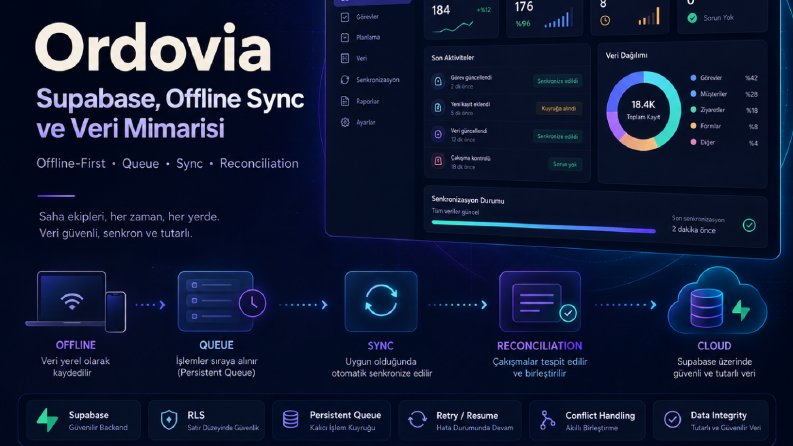
Task: Click the Sorun yok activity badge
Action: pyautogui.click(x=565, y=164)
